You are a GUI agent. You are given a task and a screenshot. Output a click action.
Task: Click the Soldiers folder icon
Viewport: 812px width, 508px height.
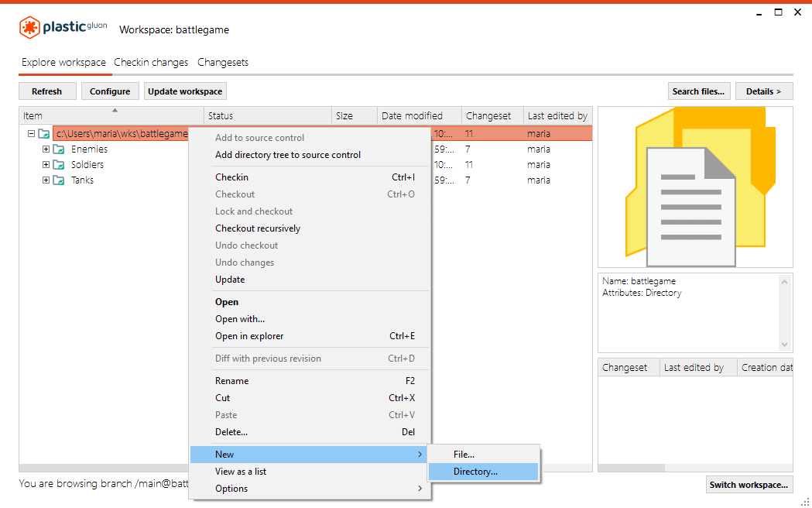point(59,165)
